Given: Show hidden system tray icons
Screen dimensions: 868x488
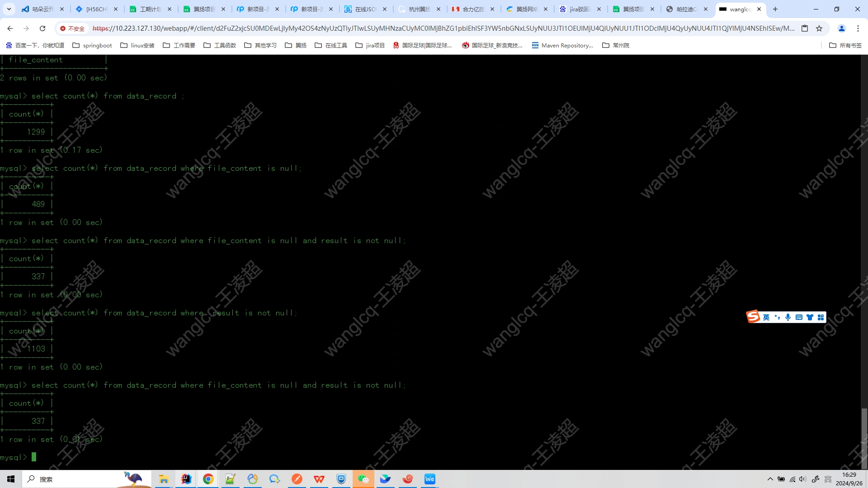Looking at the screenshot, I should (x=770, y=479).
